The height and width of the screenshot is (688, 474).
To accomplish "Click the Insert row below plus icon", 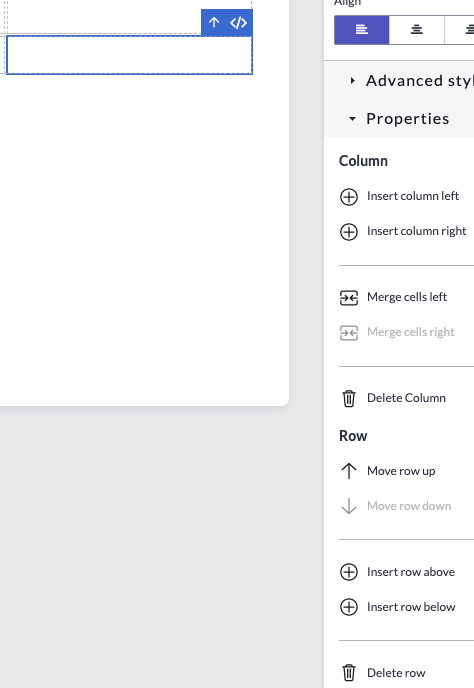I will point(349,607).
